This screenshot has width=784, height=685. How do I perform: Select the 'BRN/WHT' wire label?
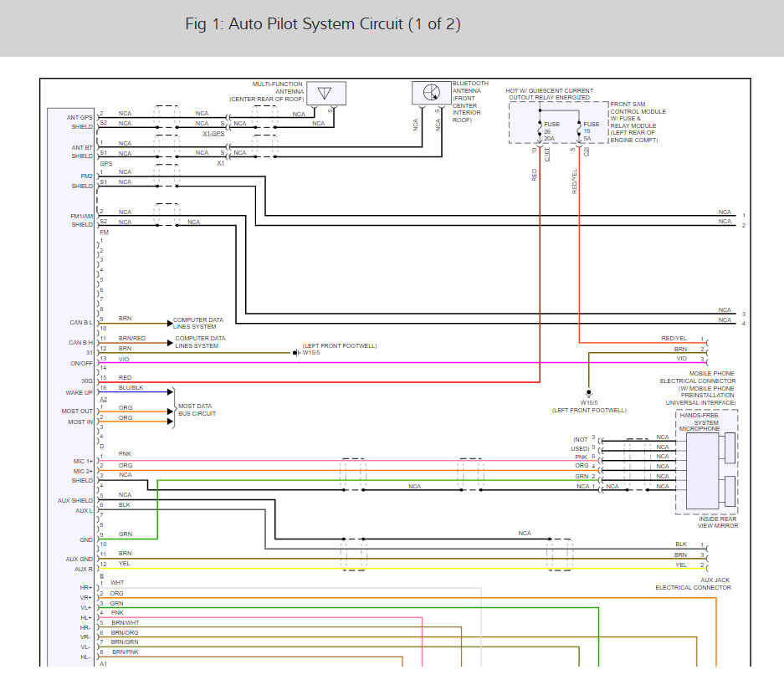click(x=126, y=623)
